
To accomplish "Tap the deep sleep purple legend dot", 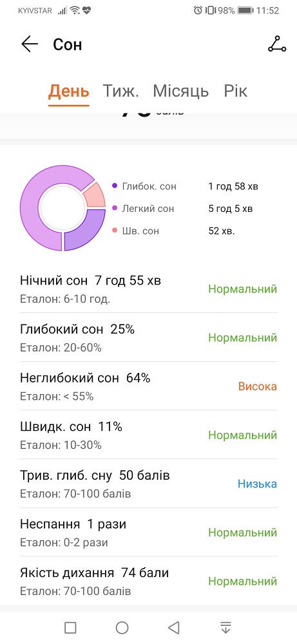I will pos(115,186).
